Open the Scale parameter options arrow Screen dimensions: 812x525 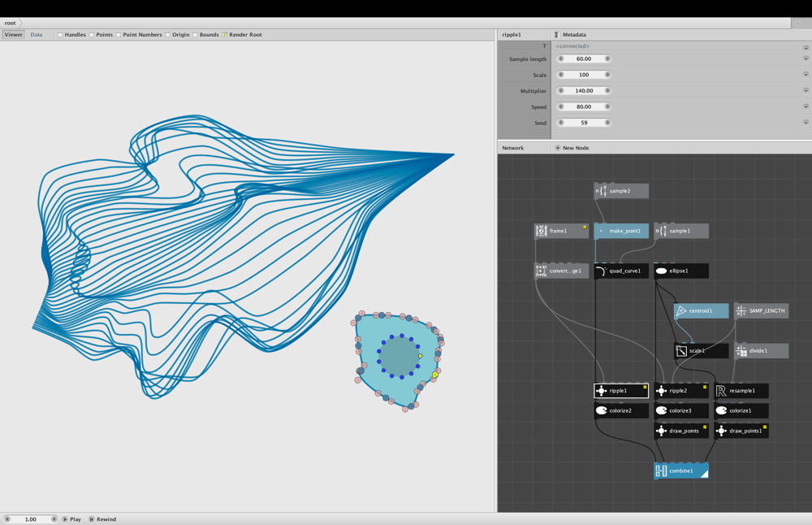(x=806, y=75)
